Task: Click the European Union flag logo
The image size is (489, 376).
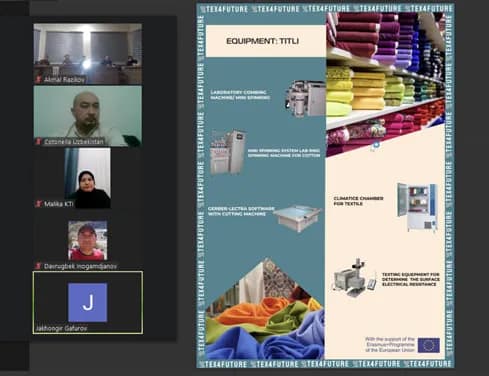Action: coord(429,345)
